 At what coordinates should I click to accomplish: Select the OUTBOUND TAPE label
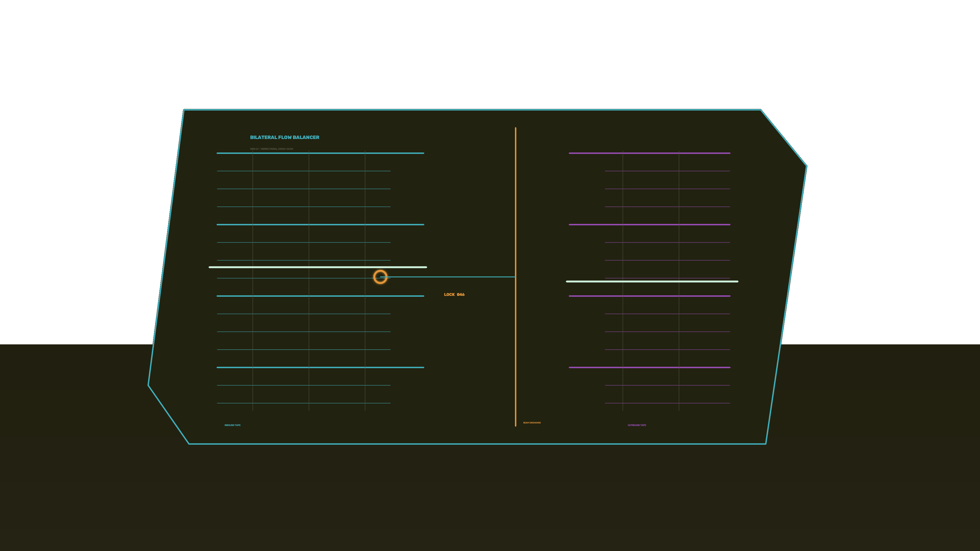(637, 425)
